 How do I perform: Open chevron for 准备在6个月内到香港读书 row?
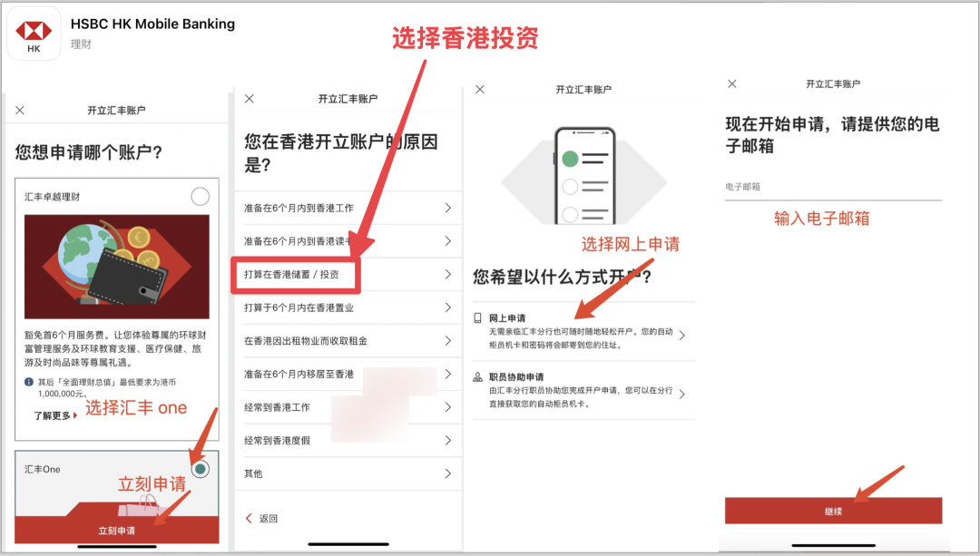(x=448, y=241)
